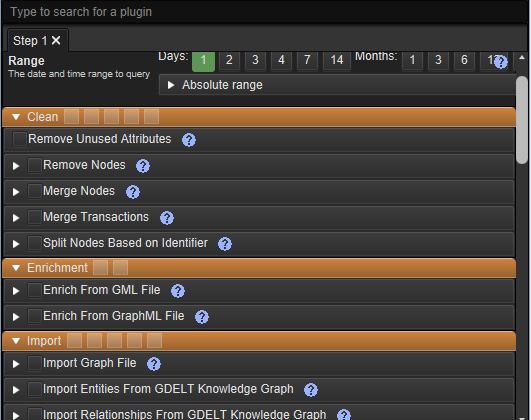Open help for Enrich From GML File
Viewport: 531px width, 420px height.
178,291
